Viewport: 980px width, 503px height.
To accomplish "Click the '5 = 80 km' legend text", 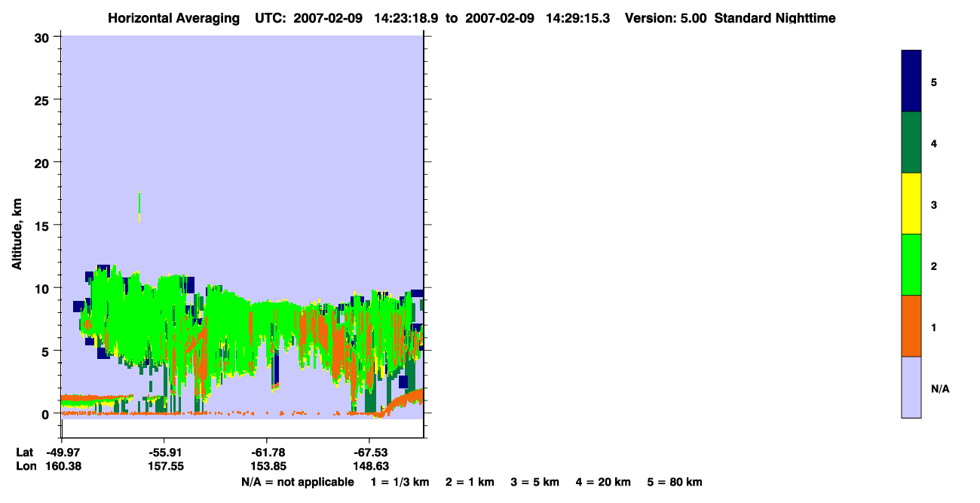I will (x=675, y=482).
